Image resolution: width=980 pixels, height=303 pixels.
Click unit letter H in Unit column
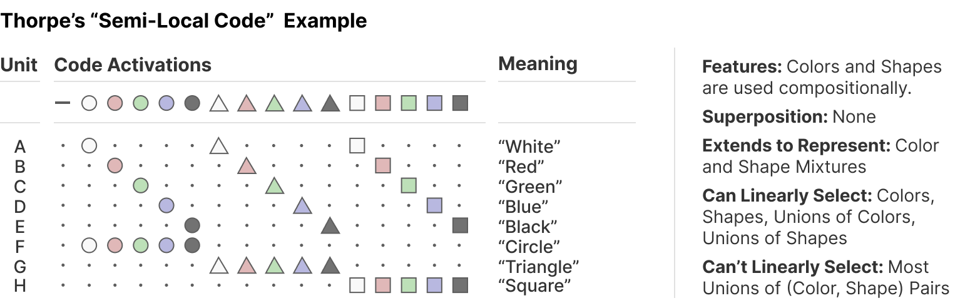pos(20,286)
